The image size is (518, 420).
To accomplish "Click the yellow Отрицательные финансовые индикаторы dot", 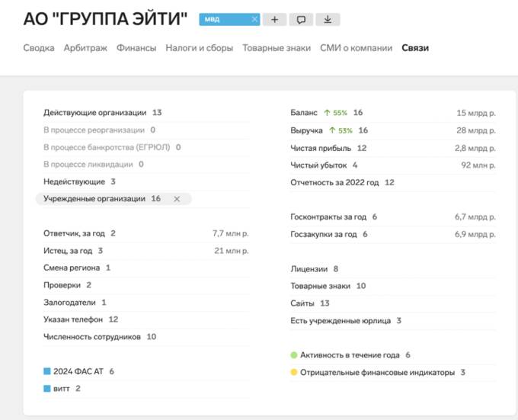I will 294,373.
